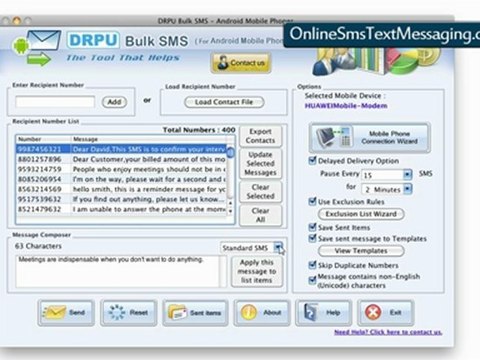Toggle Delayed Delivery Option checkbox
The width and height of the screenshot is (480, 360).
(312, 161)
